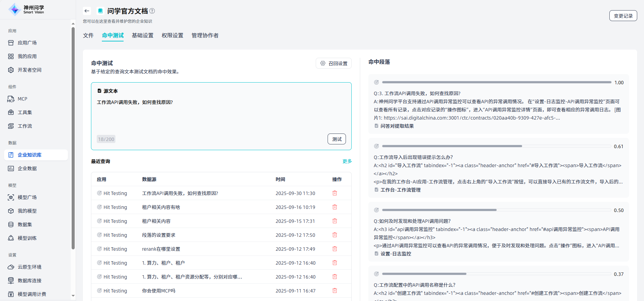Viewport: 644px width, 301px height.
Task: Click 更多 to view more queries
Action: click(x=347, y=161)
